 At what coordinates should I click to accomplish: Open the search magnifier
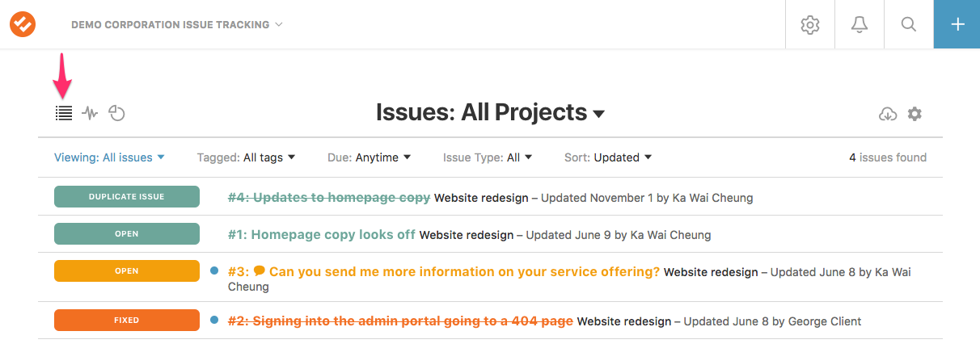909,24
